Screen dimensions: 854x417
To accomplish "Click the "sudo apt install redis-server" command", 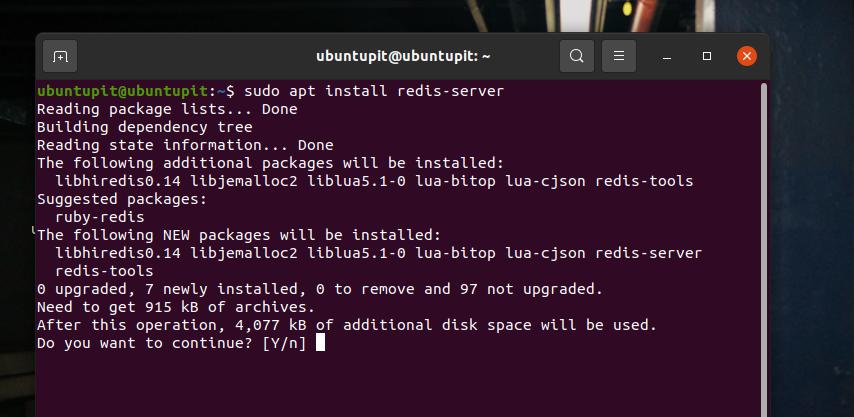I will (374, 91).
